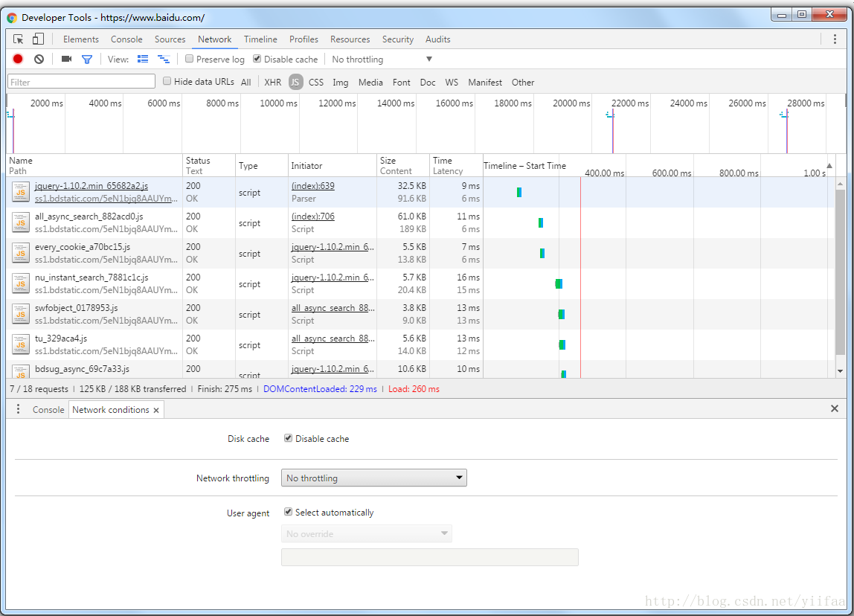
Task: Open the DevTools three-dot customize menu
Action: pyautogui.click(x=835, y=39)
